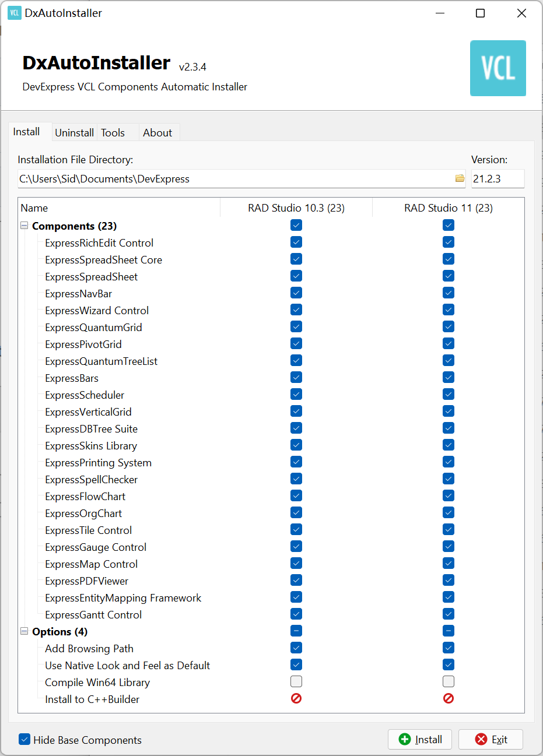Screen dimensions: 543x756
Task: Click Install to C++Builder disabled icon under RAD Studio 10.3
Action: tap(296, 698)
